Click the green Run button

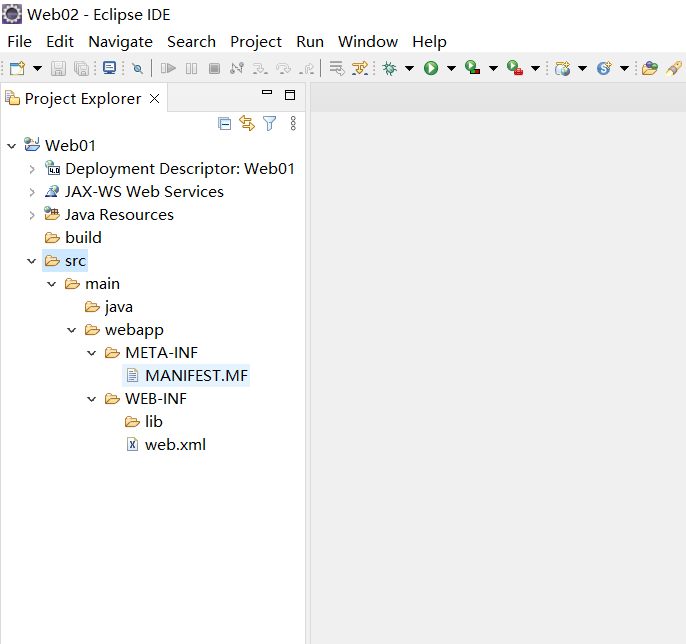pos(431,68)
